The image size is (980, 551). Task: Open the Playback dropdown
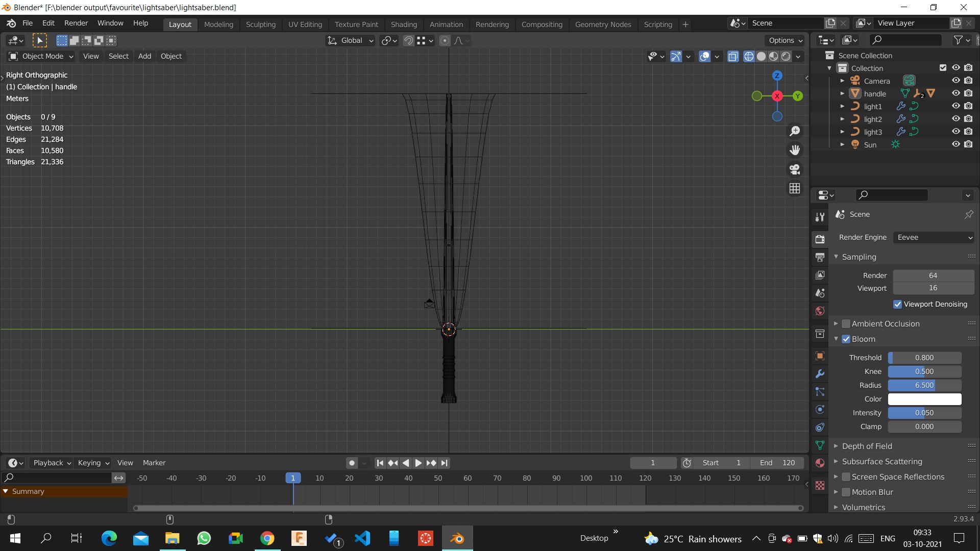pyautogui.click(x=52, y=463)
